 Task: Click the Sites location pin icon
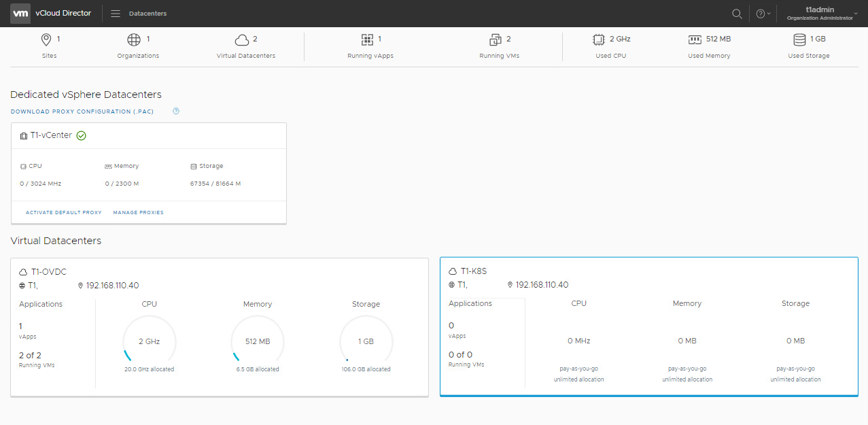point(46,39)
